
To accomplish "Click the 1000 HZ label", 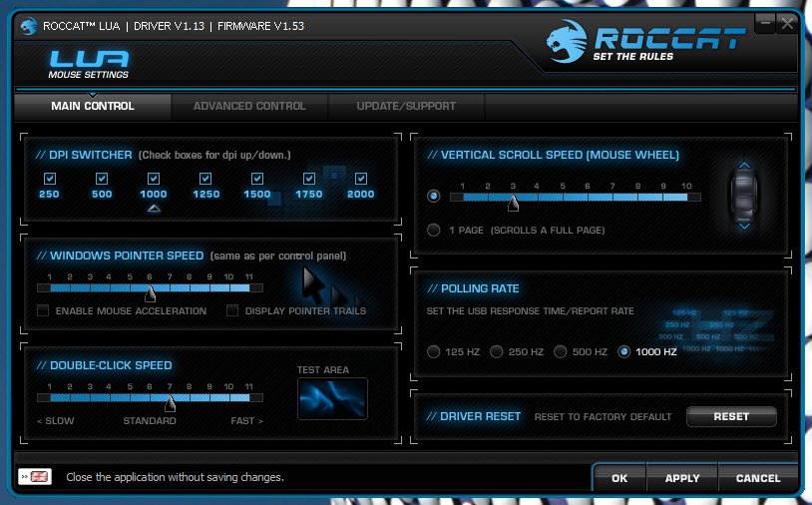I will [x=656, y=351].
